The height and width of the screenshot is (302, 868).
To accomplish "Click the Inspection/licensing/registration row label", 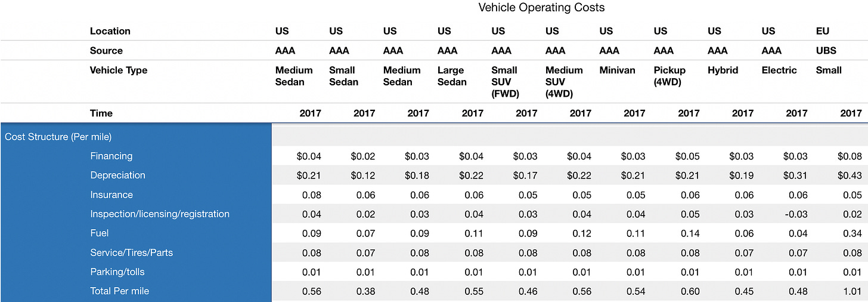I will coord(160,214).
